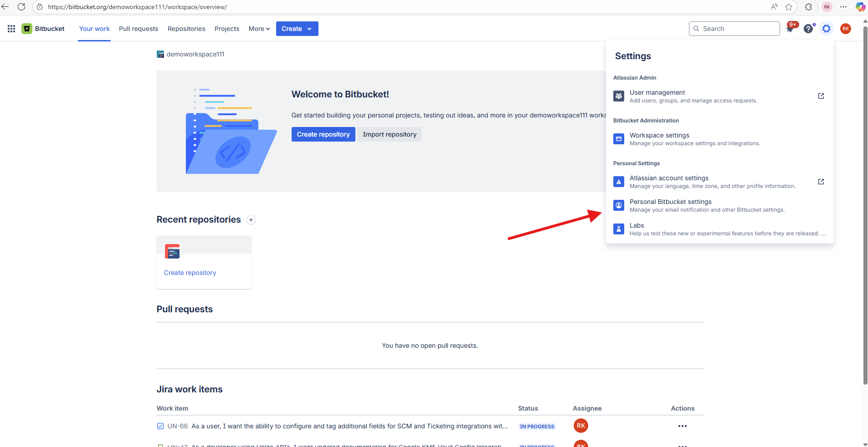Open the actions ellipsis for UN-66
Image resolution: width=868 pixels, height=447 pixels.
point(682,426)
